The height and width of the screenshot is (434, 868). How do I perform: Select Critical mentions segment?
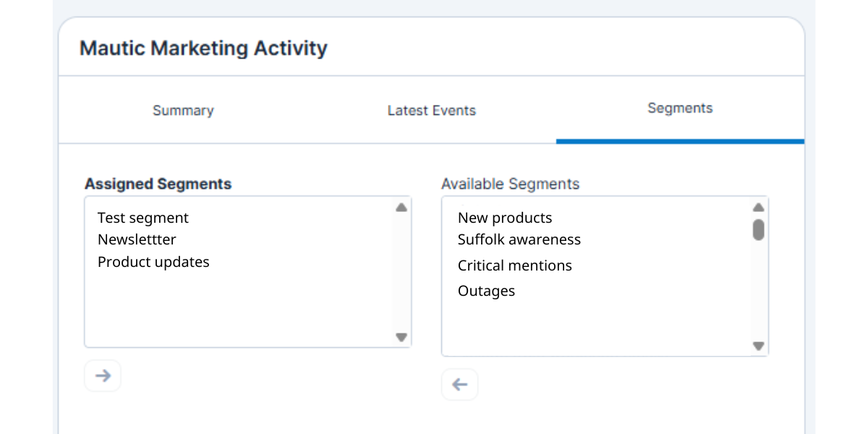515,265
